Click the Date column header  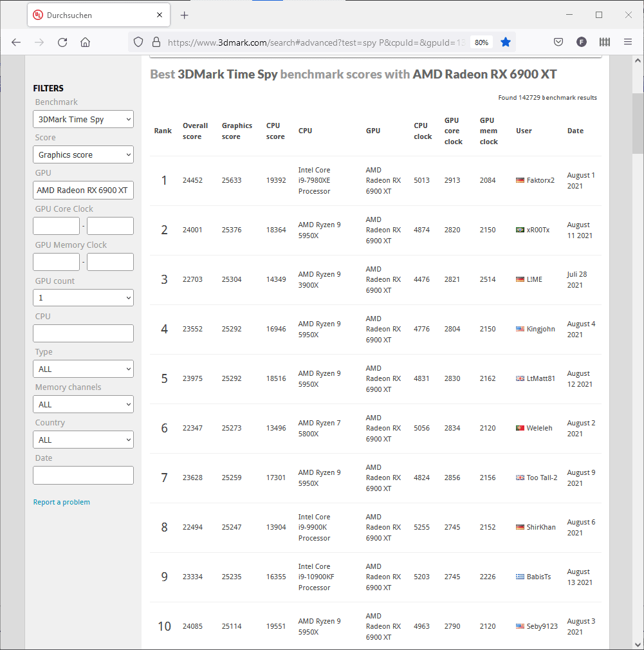click(x=575, y=131)
